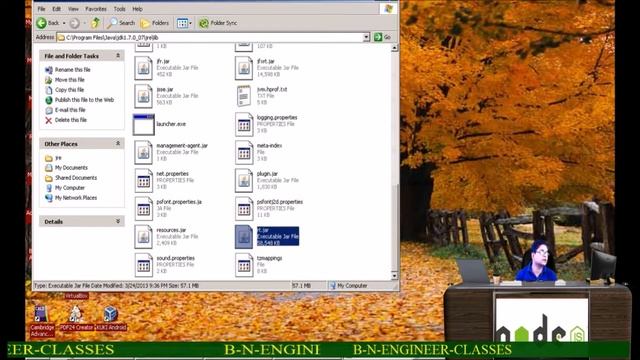
Task: Click Copy this file
Action: [69, 90]
